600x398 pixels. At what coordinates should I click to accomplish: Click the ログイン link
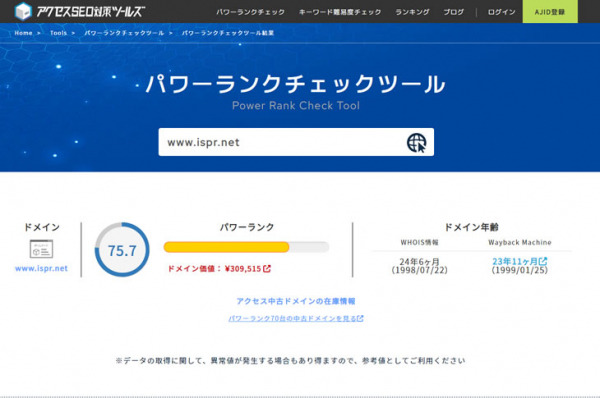tap(501, 12)
